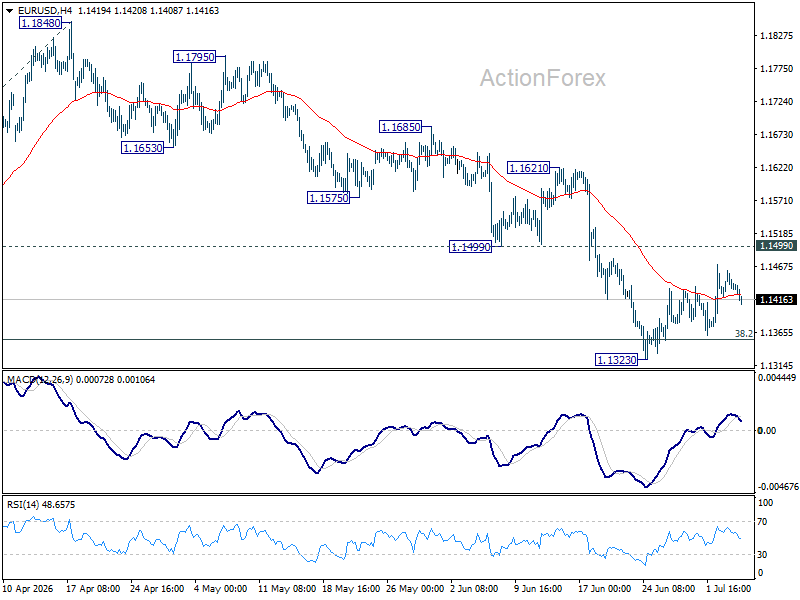Viewport: 800px width, 600px height.
Task: Select the 1.14990 price label on chart
Action: tap(470, 247)
